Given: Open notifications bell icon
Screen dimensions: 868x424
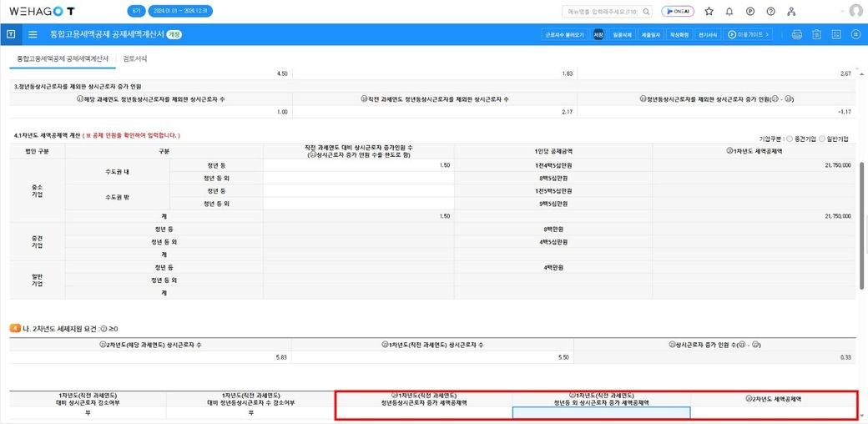Looking at the screenshot, I should [729, 11].
